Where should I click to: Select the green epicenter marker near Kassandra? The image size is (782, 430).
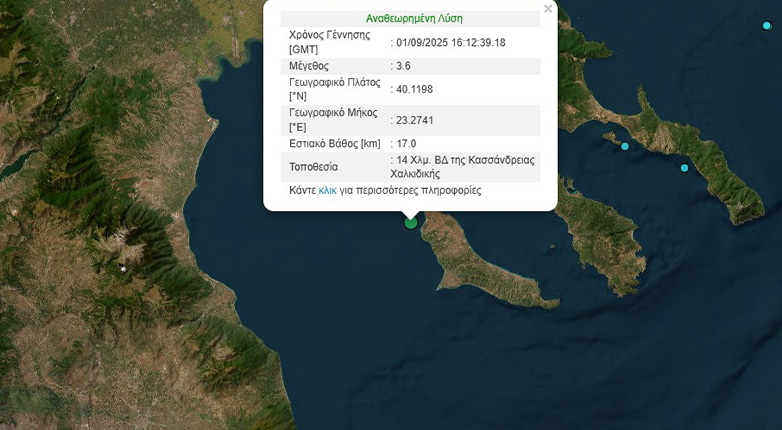click(410, 222)
